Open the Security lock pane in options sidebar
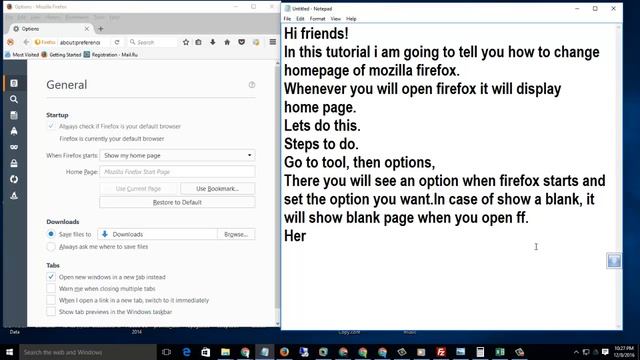Screen dimensions: 640x360 point(14,163)
